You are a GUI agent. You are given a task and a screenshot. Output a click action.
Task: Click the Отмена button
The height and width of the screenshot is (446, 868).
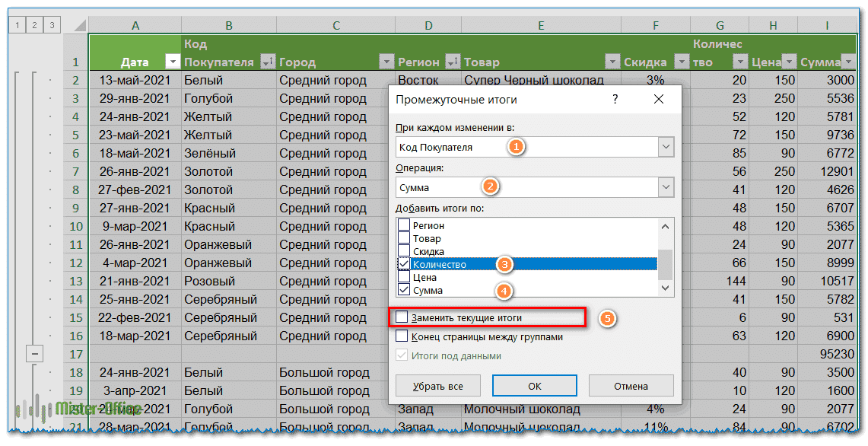pos(631,386)
